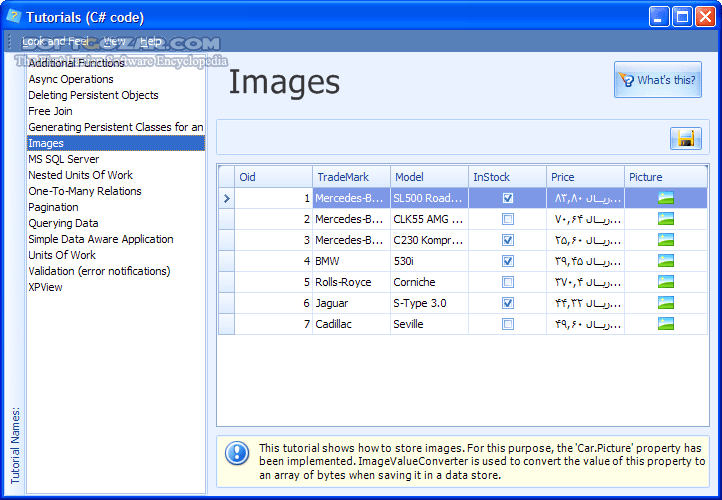Click the Price column header
722x500 pixels.
(585, 177)
